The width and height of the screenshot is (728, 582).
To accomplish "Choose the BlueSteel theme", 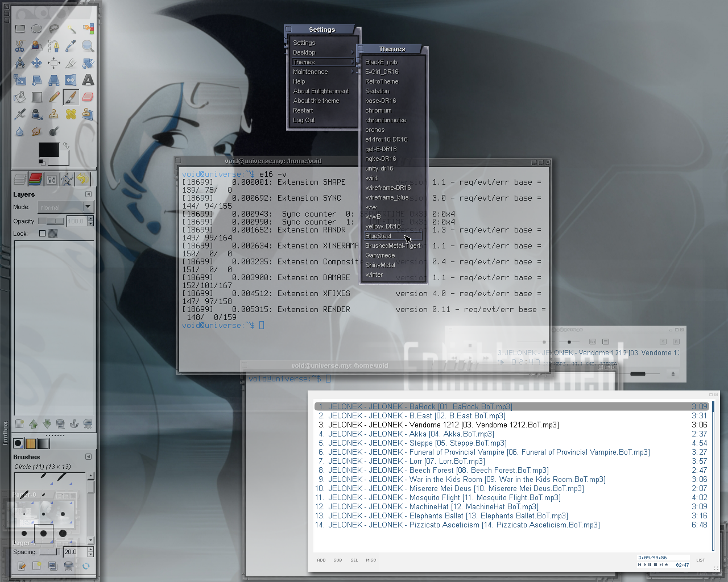I will 393,236.
